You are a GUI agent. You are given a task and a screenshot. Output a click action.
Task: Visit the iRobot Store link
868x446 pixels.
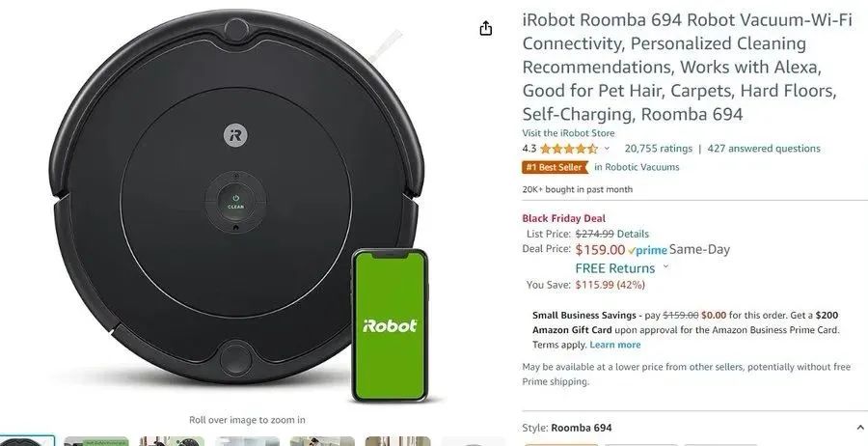point(568,133)
